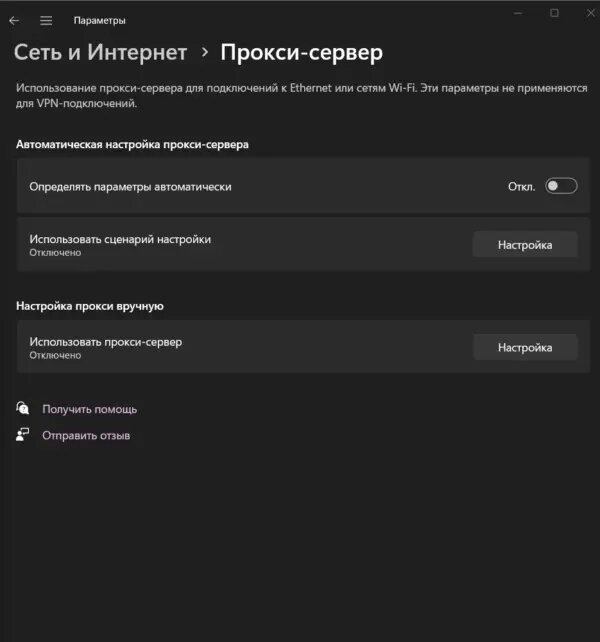Toggle 'Определять параметры автоматически' switch
600x642 pixels.
click(561, 186)
